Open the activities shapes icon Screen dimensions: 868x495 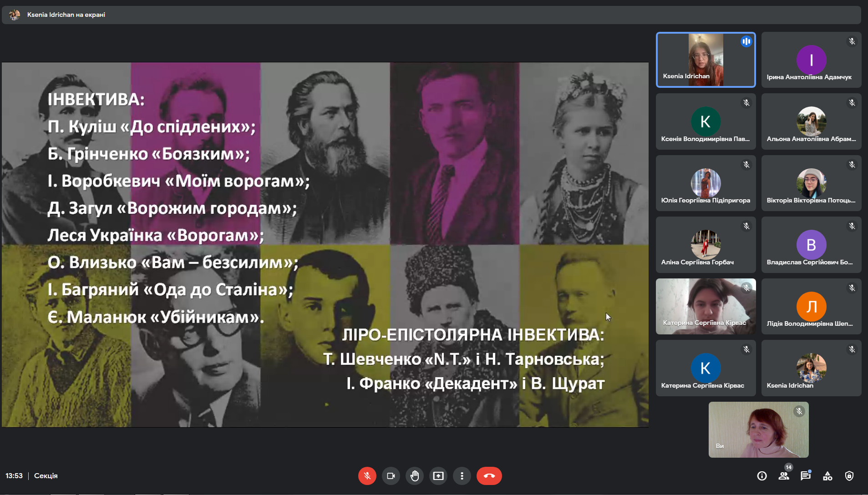[x=827, y=476]
